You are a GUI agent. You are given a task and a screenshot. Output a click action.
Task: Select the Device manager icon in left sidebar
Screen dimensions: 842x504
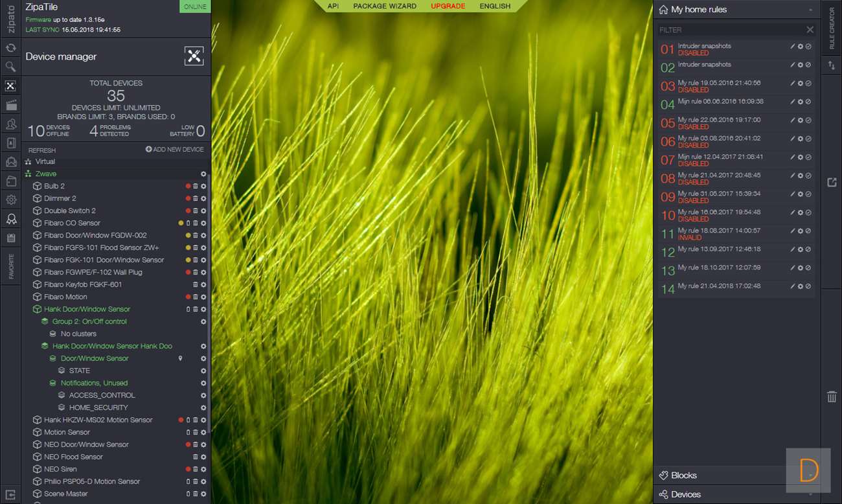[x=10, y=86]
